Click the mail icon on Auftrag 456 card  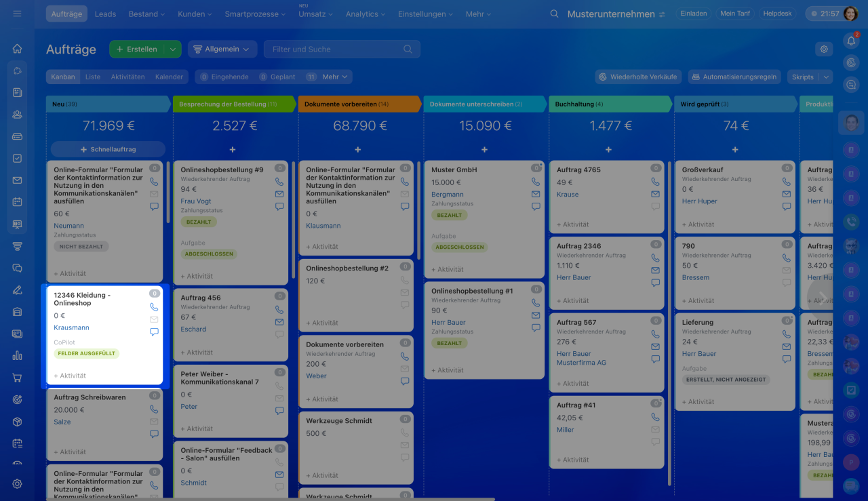279,322
